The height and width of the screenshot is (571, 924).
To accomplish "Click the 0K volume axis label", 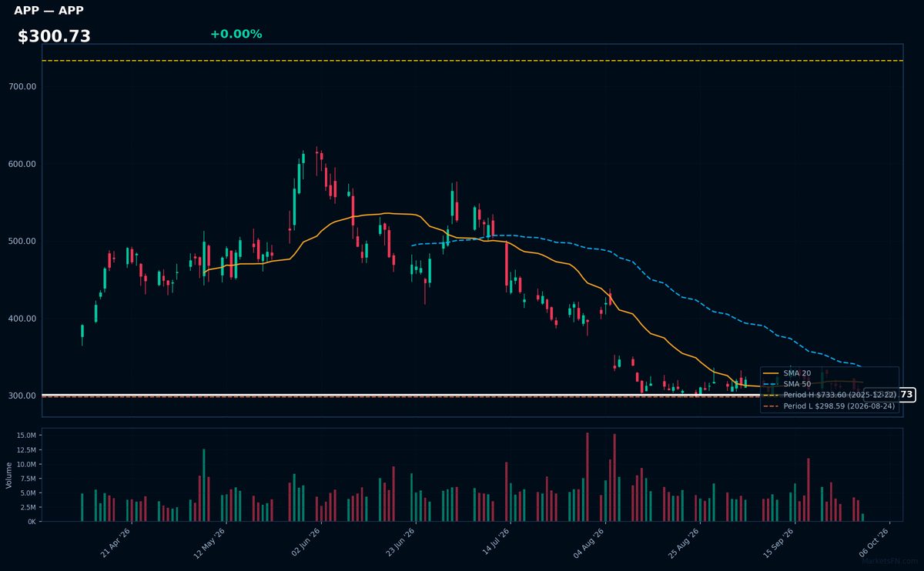I will coord(32,522).
